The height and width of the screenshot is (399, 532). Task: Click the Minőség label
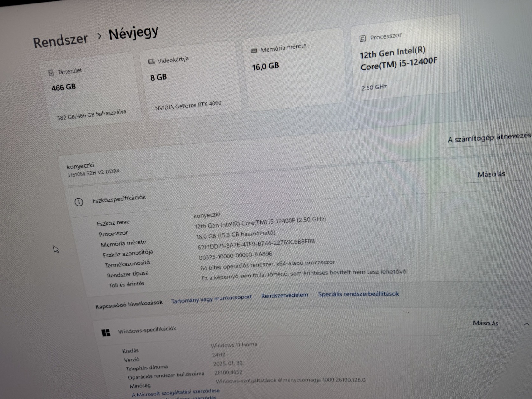pyautogui.click(x=140, y=386)
